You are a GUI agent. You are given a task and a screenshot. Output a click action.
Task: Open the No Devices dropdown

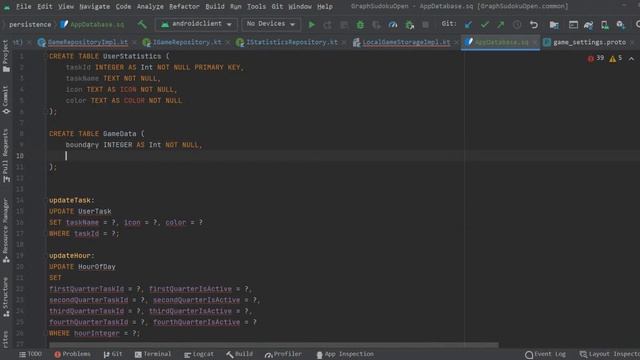click(x=271, y=24)
